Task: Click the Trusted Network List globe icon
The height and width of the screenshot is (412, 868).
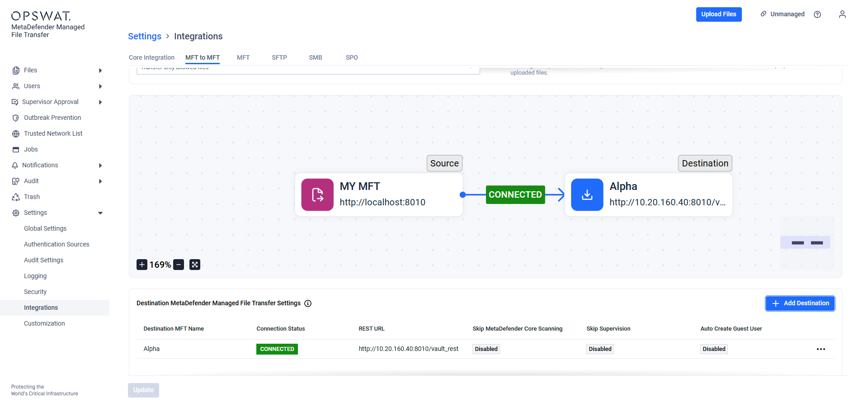Action: click(16, 134)
